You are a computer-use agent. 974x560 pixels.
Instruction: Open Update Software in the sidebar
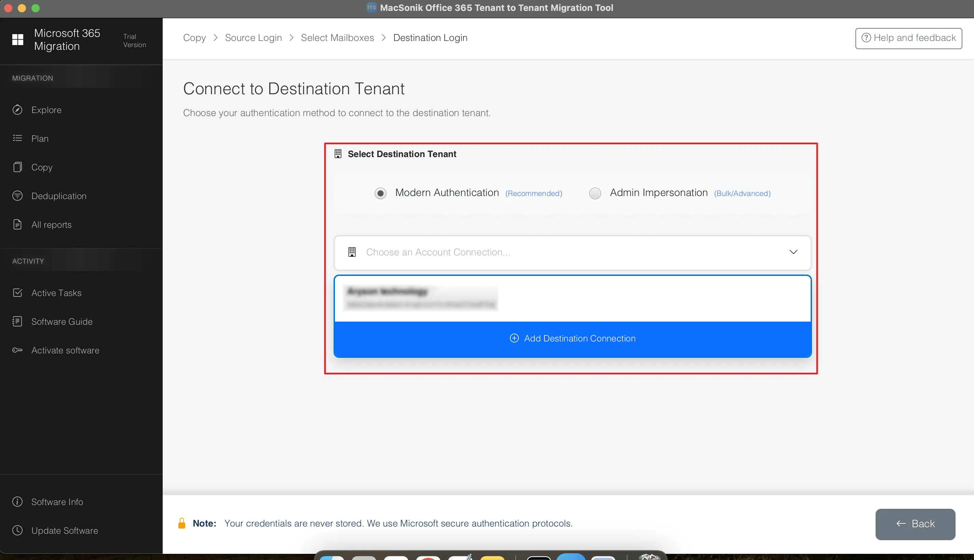pos(64,531)
